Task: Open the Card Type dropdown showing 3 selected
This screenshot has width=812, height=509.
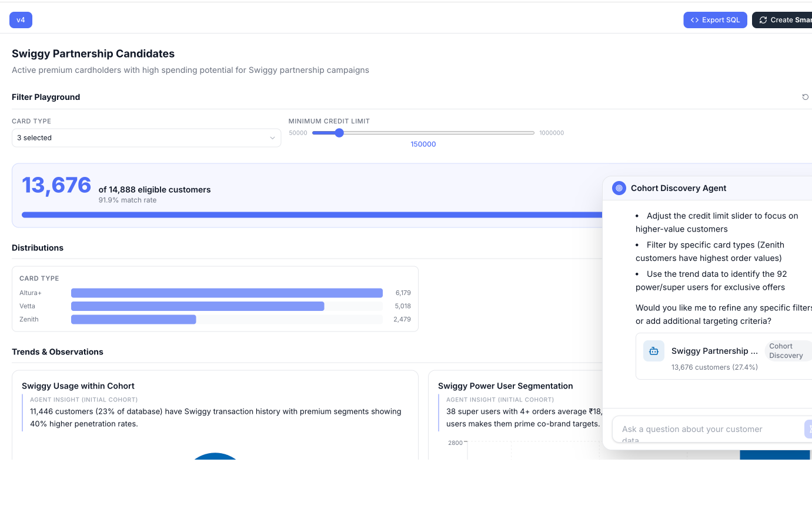Action: click(146, 138)
